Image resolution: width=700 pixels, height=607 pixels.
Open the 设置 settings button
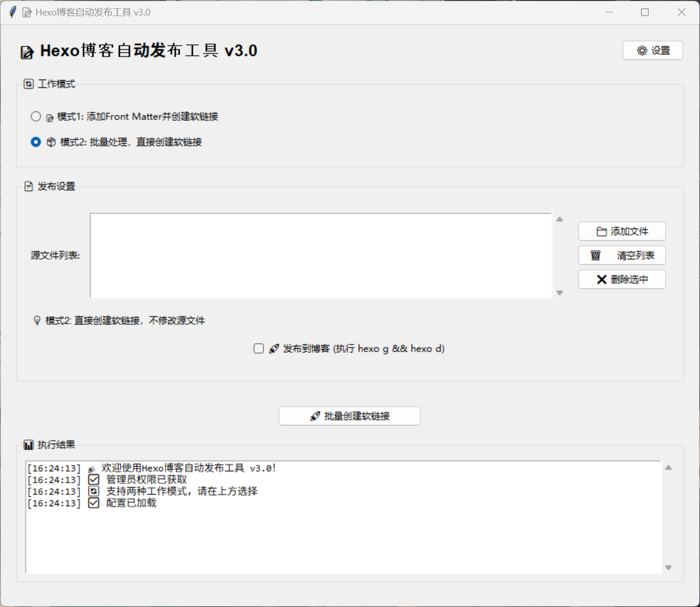click(x=652, y=50)
